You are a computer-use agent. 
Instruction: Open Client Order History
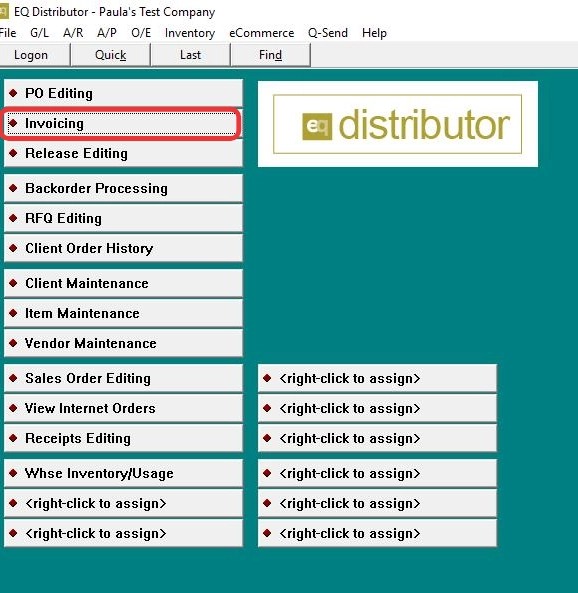(x=123, y=248)
